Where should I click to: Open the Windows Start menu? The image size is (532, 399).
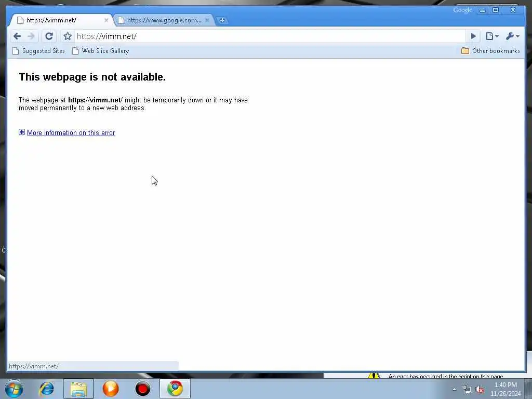coord(14,389)
